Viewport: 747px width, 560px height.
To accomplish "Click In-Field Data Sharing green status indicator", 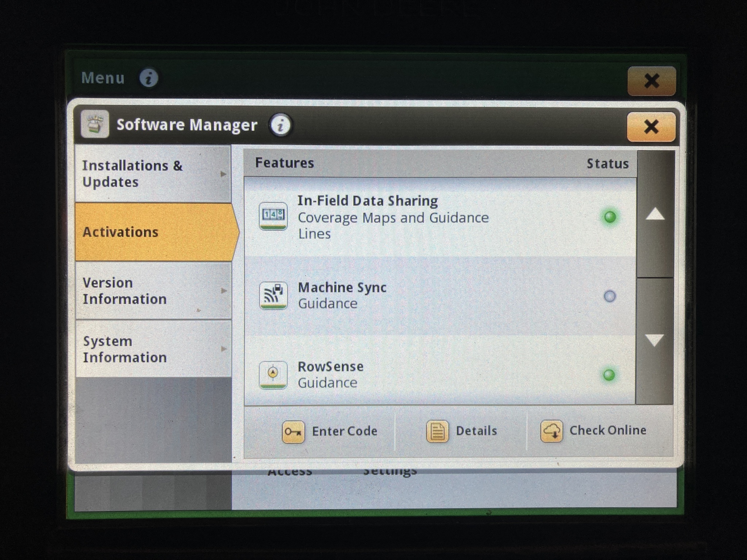I will [610, 217].
